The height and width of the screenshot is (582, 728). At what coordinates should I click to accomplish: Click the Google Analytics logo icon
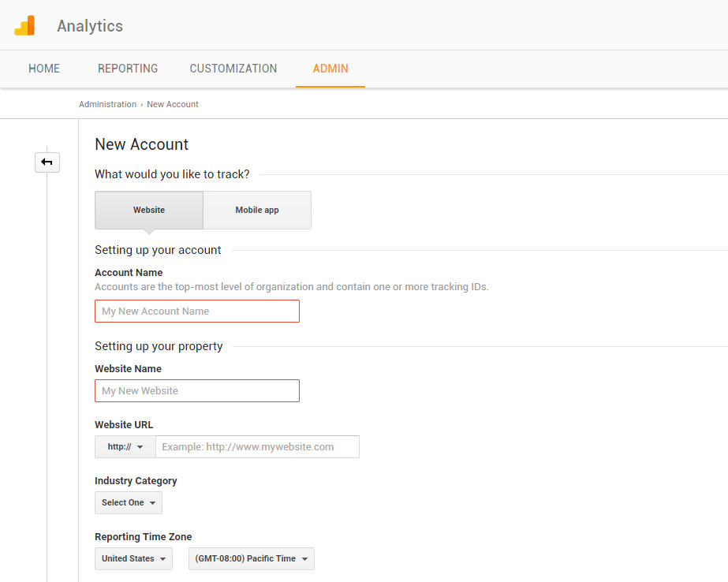click(x=24, y=25)
